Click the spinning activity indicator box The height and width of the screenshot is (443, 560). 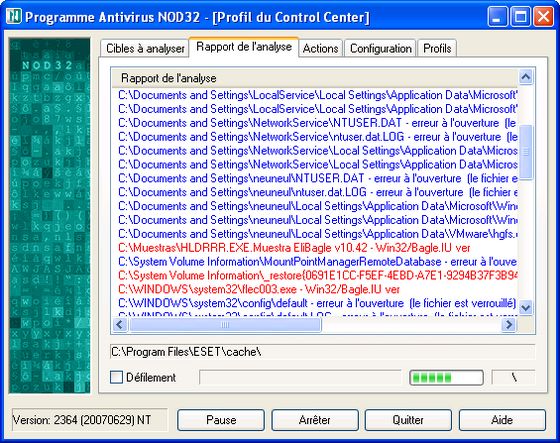514,377
